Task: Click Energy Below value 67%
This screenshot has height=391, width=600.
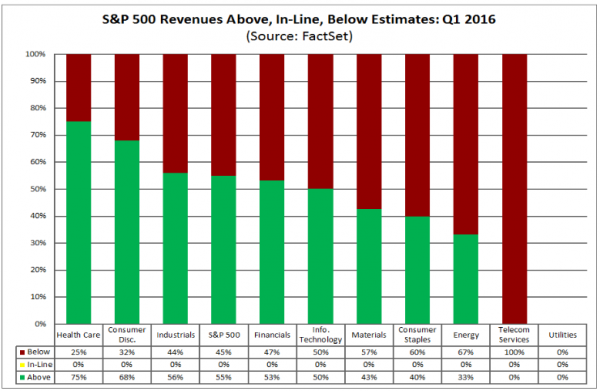Action: click(x=466, y=352)
